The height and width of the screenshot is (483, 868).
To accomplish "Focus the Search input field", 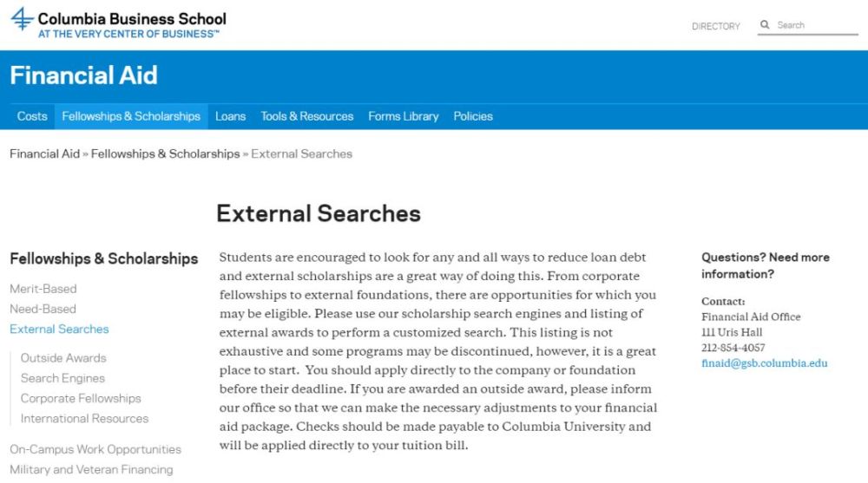I will coord(815,25).
